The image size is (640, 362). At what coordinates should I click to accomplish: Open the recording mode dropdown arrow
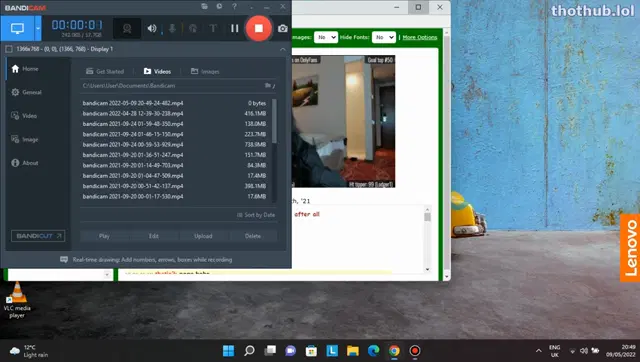[38, 28]
